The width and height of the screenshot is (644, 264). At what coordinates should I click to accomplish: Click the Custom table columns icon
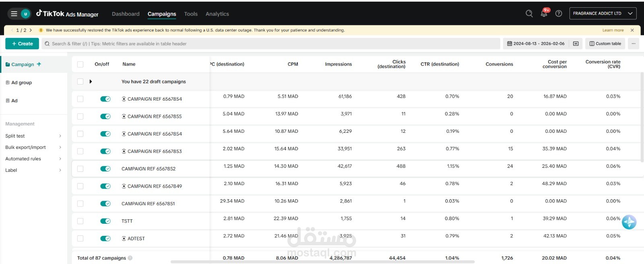click(592, 43)
